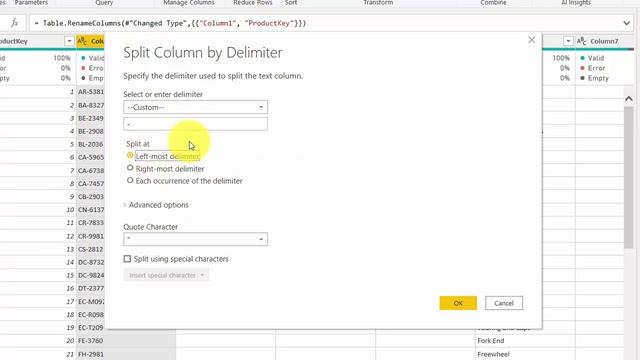Image resolution: width=640 pixels, height=360 pixels.
Task: Open Insert special character dropdown
Action: coord(166,275)
